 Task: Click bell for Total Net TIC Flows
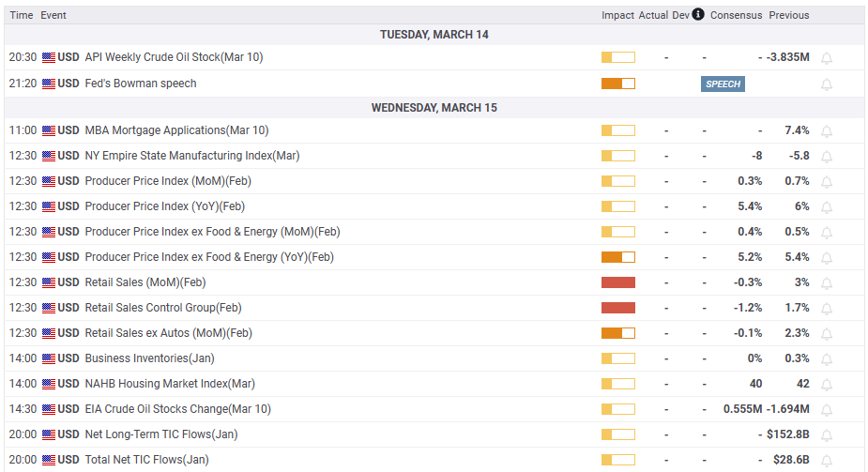(827, 461)
